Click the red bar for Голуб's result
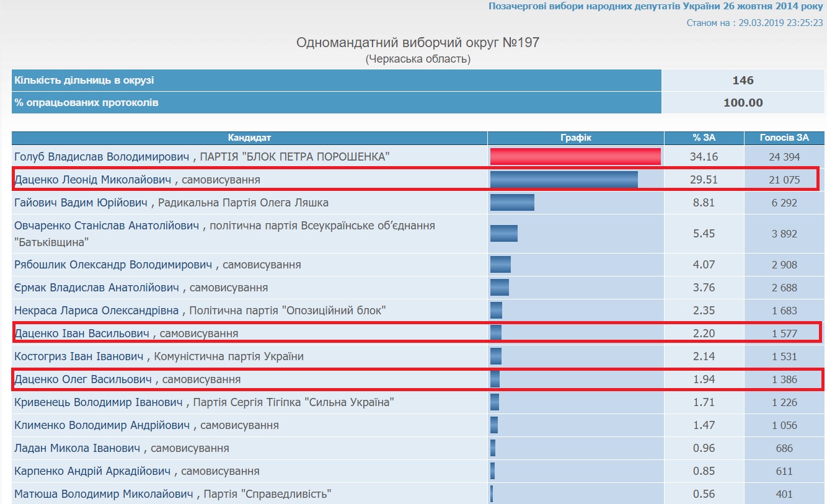The height and width of the screenshot is (504, 827). pyautogui.click(x=575, y=157)
